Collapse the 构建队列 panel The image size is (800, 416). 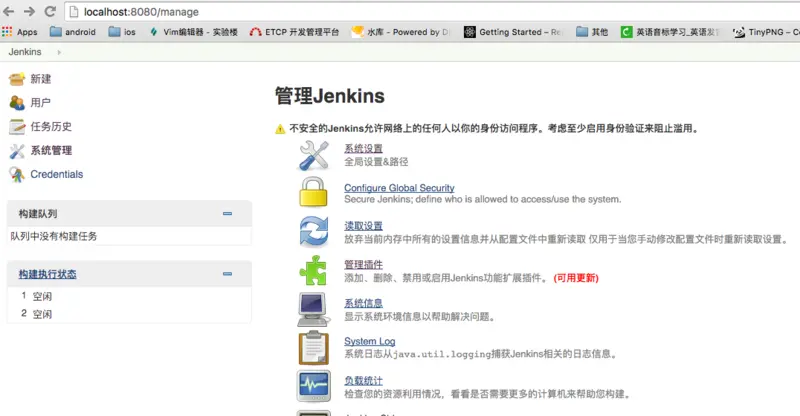tap(228, 213)
